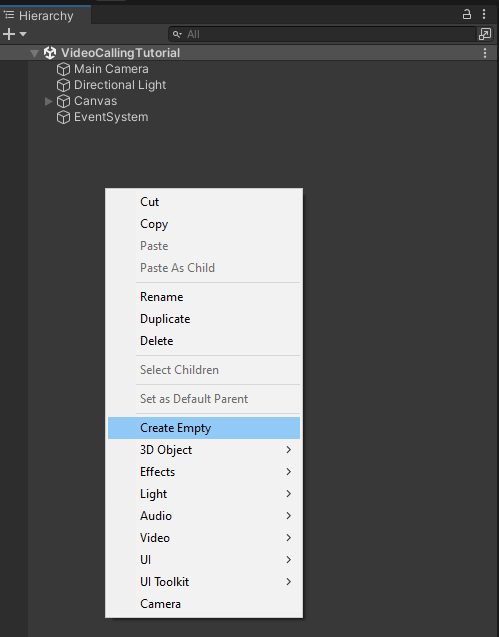The image size is (499, 637).
Task: Choose Rename from the context menu
Action: (204, 297)
